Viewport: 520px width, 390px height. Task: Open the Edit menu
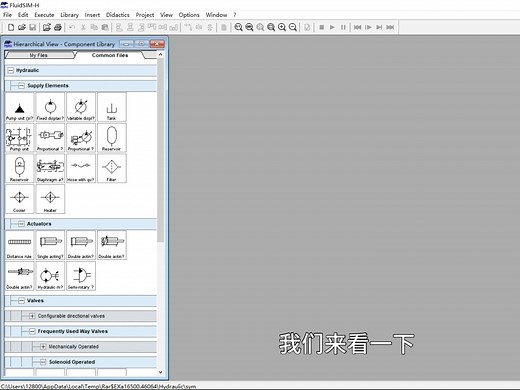[23, 15]
